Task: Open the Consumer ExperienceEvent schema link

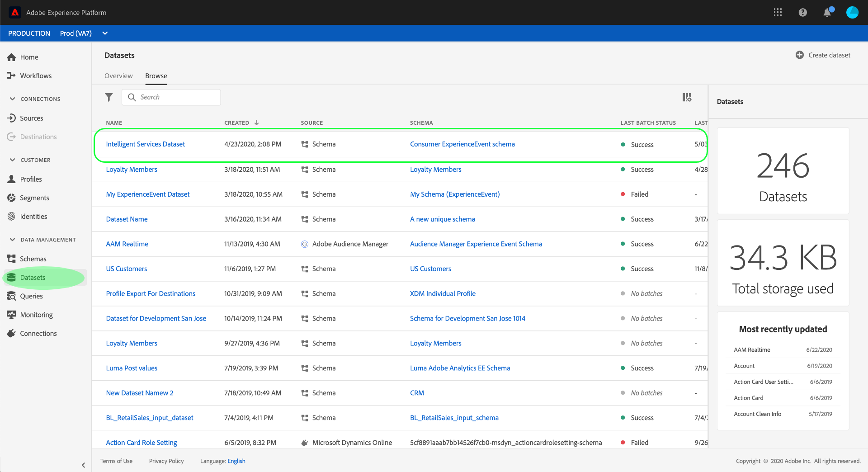Action: [x=462, y=144]
